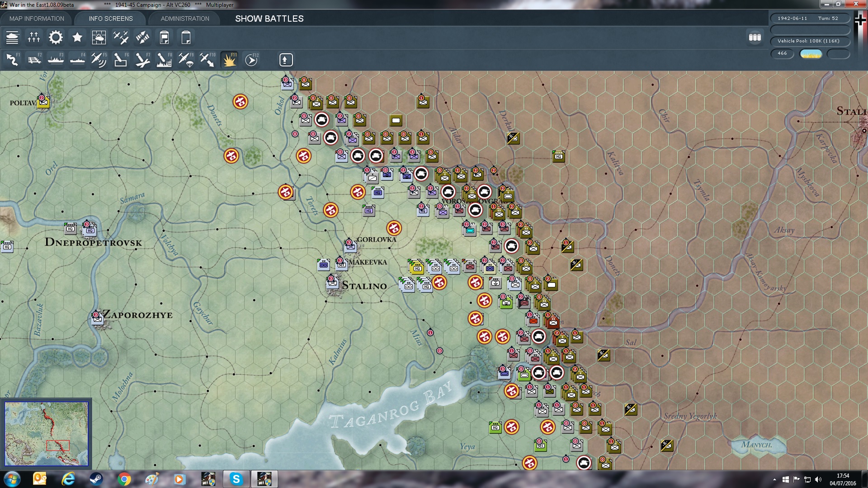The image size is (868, 488).
Task: Select Air recon mode F5
Action: click(99, 60)
